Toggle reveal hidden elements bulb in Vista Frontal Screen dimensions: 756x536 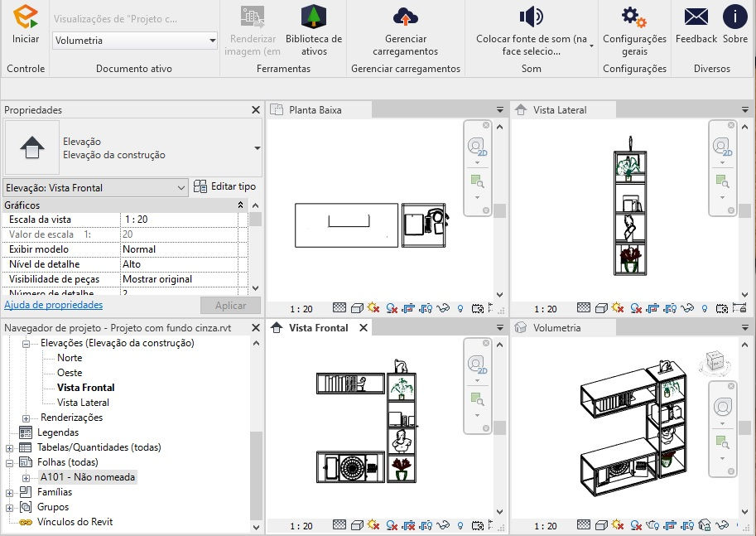tap(460, 525)
